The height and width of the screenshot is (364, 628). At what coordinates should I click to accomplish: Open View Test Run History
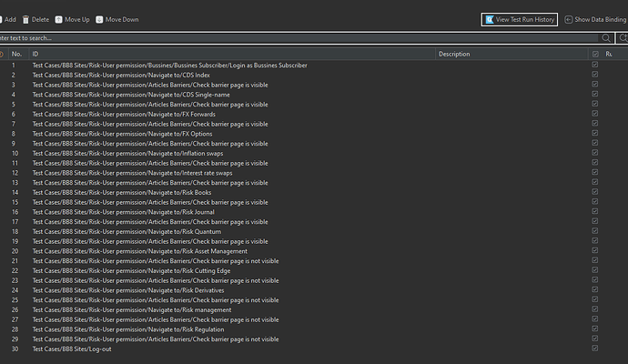(x=520, y=19)
